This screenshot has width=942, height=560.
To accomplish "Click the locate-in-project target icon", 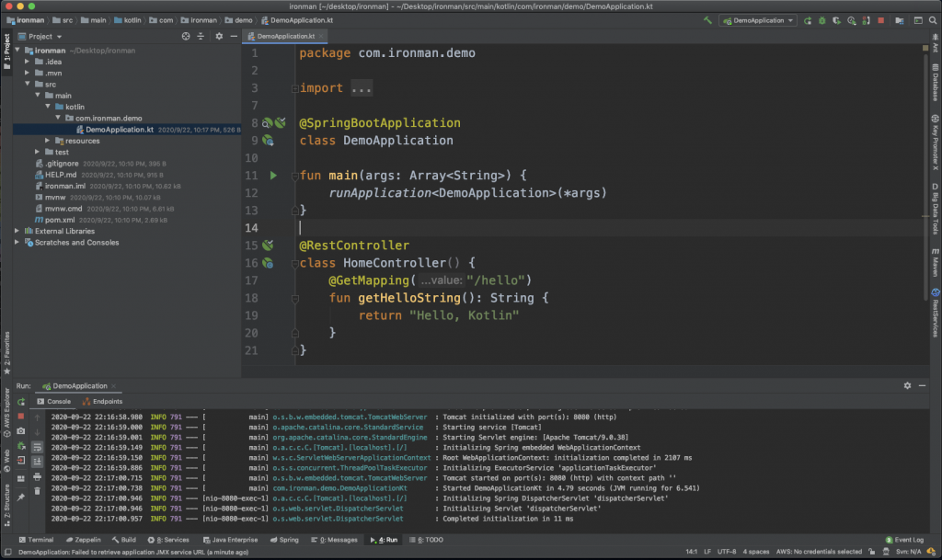I will 186,37.
